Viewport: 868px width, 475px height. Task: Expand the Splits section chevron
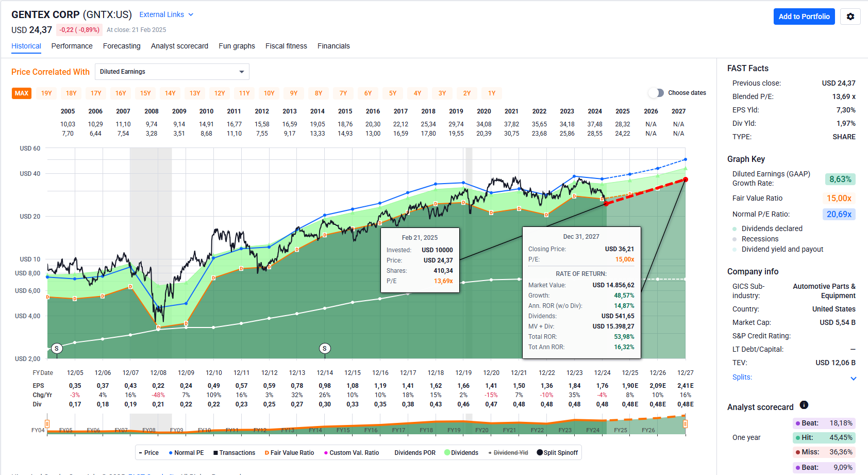pos(853,378)
